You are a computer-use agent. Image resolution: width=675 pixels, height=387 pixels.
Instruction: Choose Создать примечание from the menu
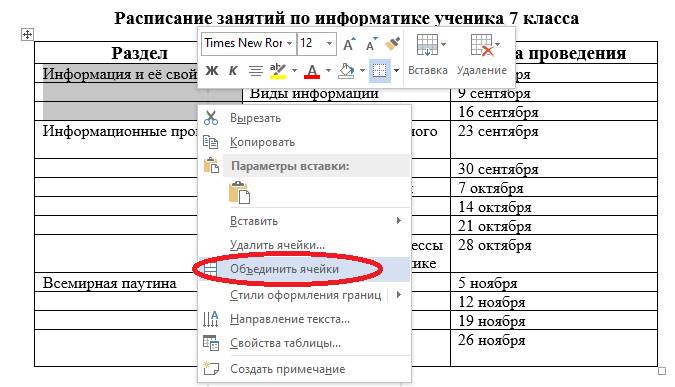tap(304, 369)
